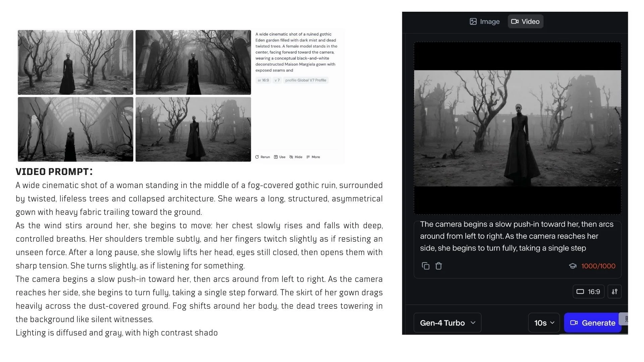The image size is (644, 362).
Task: Select the Video tab
Action: (525, 21)
